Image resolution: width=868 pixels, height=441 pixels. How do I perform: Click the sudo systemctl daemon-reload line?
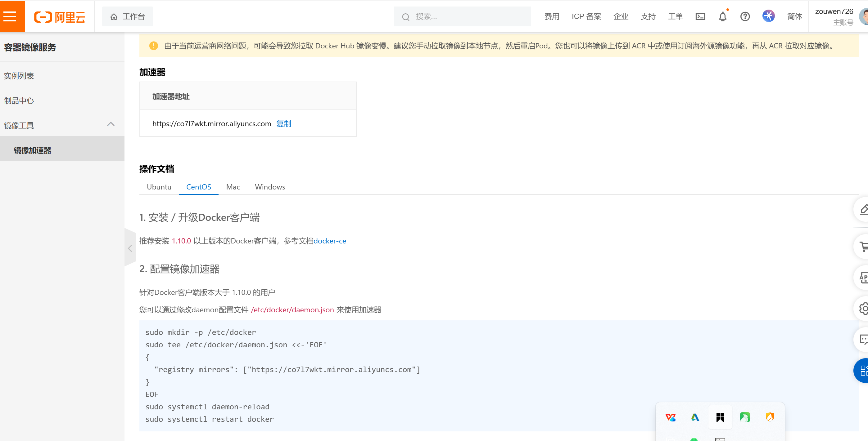point(208,407)
